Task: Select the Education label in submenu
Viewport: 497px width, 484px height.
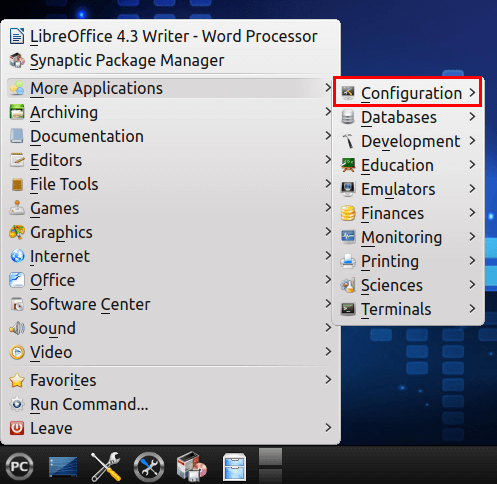Action: click(x=398, y=165)
